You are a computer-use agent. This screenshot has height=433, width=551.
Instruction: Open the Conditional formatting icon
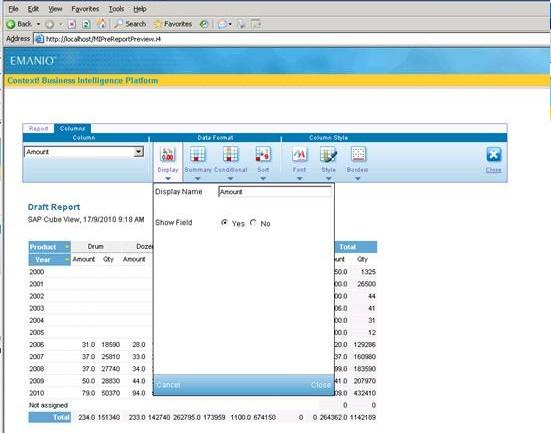pyautogui.click(x=231, y=154)
